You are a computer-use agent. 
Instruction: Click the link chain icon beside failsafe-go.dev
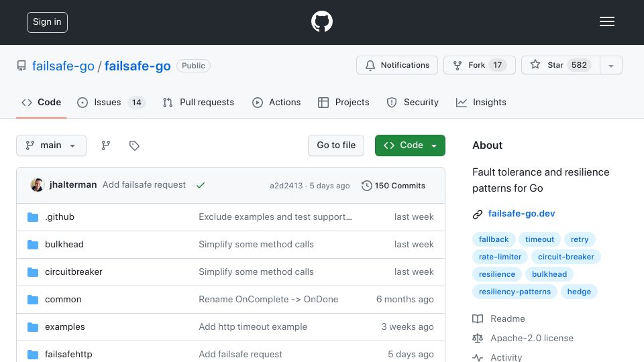tap(477, 215)
